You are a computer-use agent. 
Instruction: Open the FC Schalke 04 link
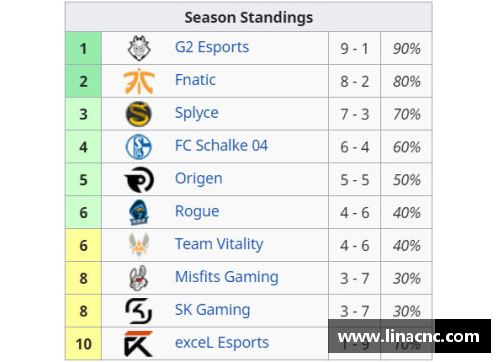pyautogui.click(x=221, y=146)
